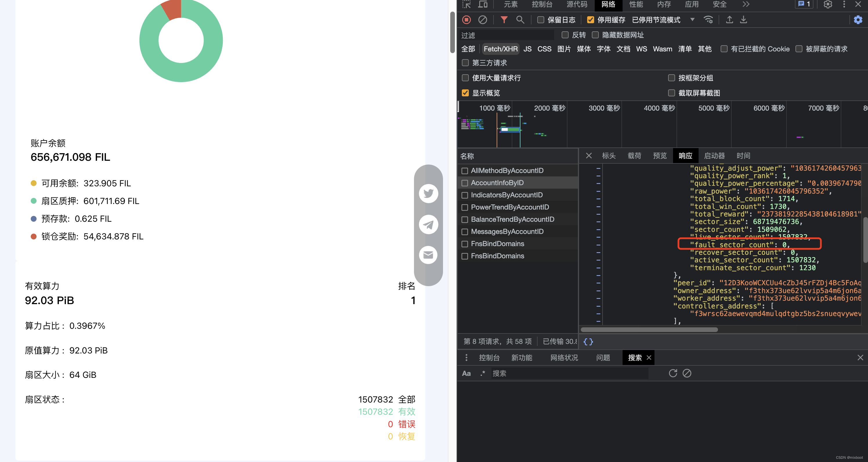Toggle the network filter funnel icon
The height and width of the screenshot is (462, 868).
point(504,20)
